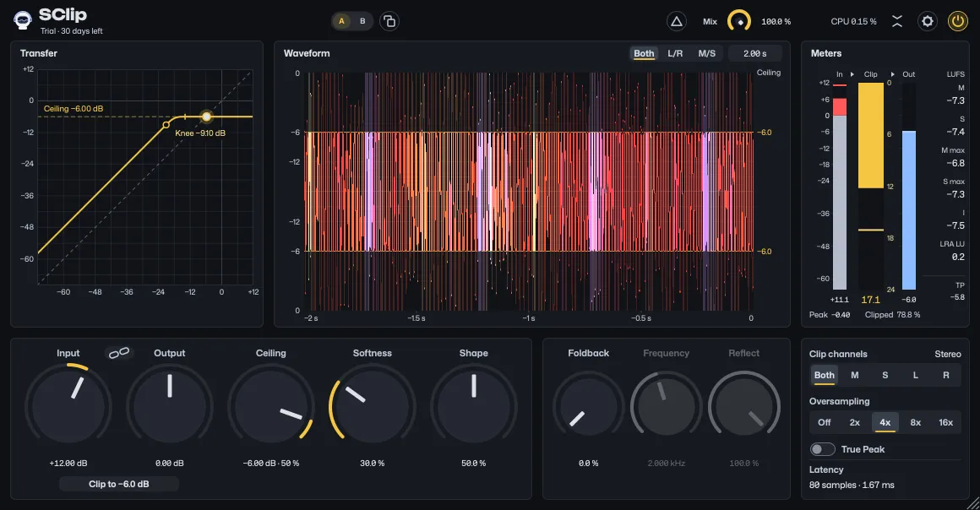Click the Softness knob
Viewport: 980px width, 510px height.
pos(373,407)
